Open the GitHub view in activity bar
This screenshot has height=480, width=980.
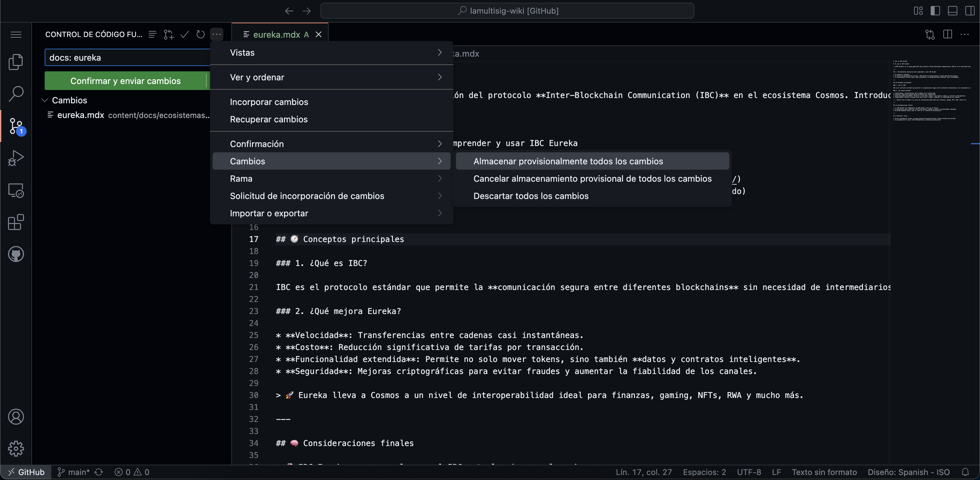coord(16,254)
